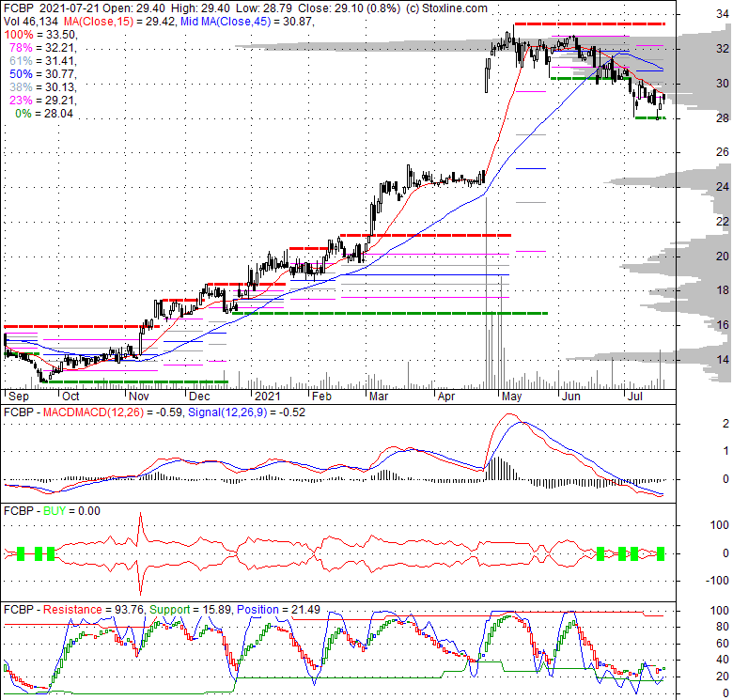The height and width of the screenshot is (700, 733).
Task: Click the tall volume spike bar in late April
Action: 486,293
